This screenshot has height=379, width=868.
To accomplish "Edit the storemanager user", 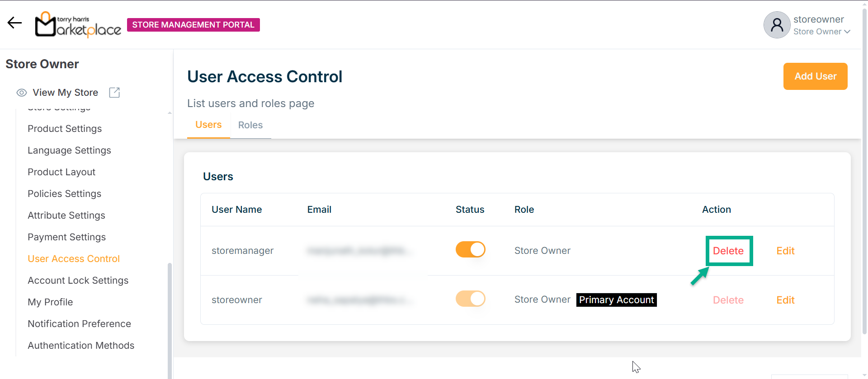I will coord(785,251).
